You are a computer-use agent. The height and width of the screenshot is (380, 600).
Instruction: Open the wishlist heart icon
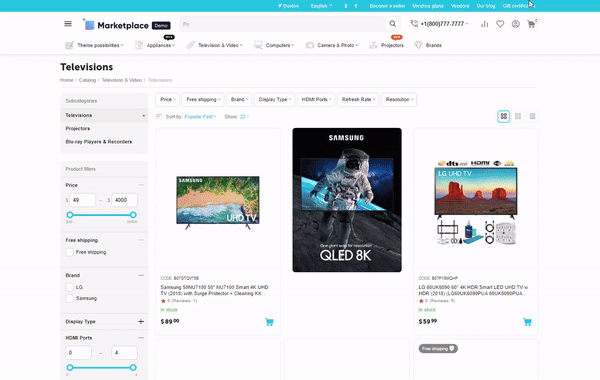[500, 24]
